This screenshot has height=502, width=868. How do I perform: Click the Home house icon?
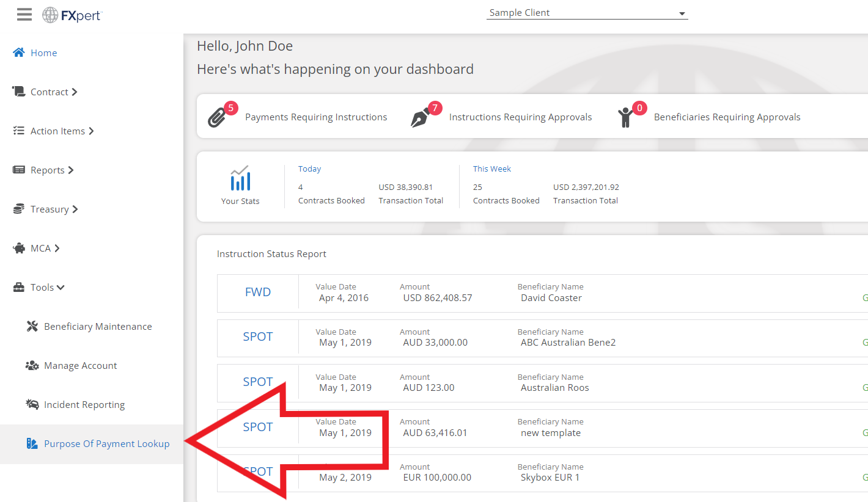(19, 53)
